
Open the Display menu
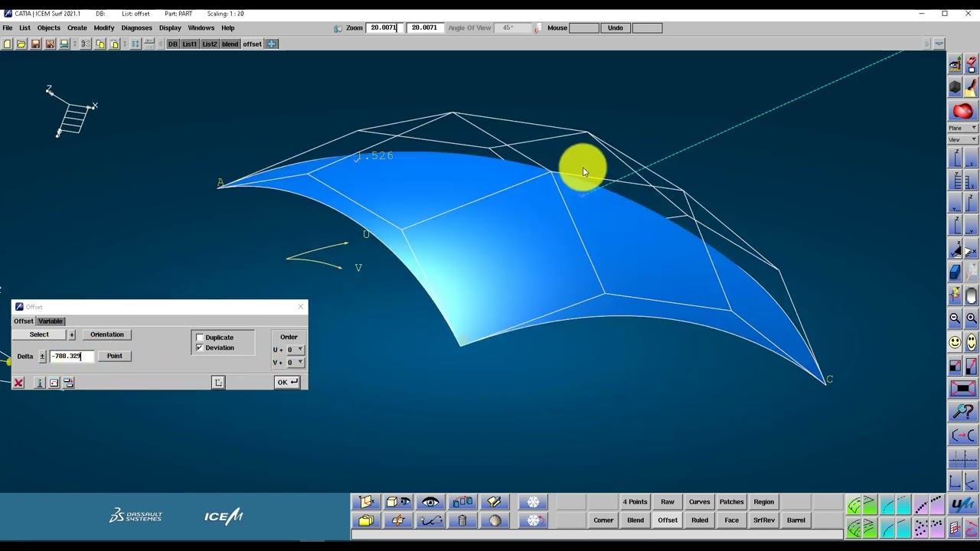click(170, 28)
